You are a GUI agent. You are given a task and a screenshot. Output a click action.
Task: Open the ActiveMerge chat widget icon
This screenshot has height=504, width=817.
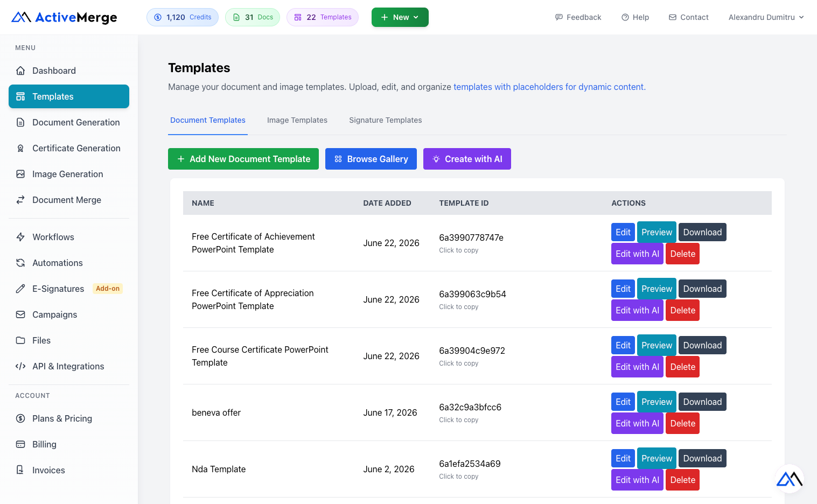(790, 479)
